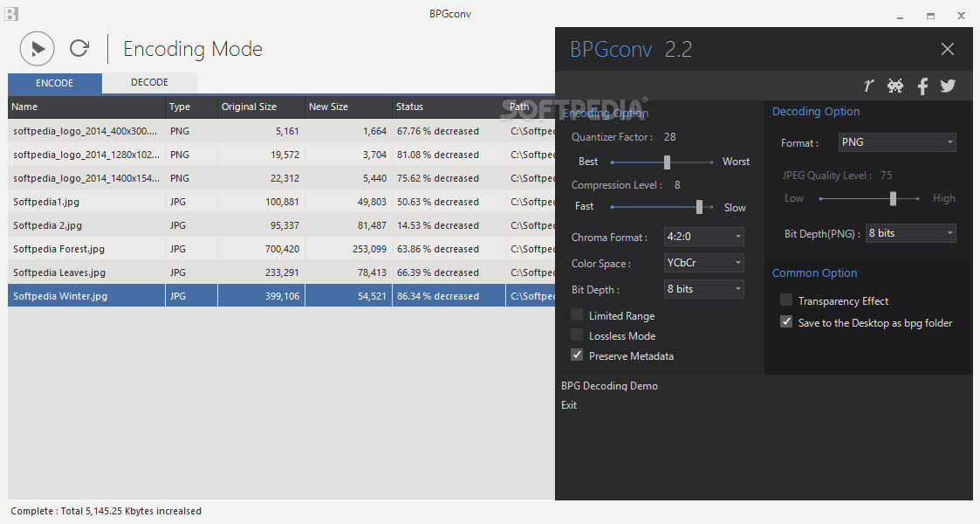
Task: Click the Encoding Mode heading
Action: [193, 49]
